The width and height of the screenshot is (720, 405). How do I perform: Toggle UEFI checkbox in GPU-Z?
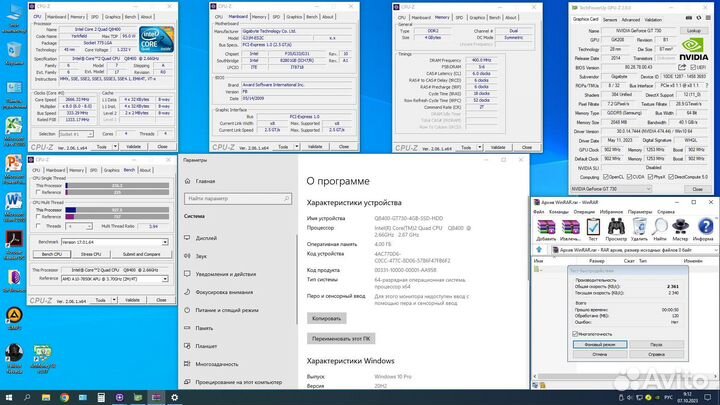click(x=693, y=68)
